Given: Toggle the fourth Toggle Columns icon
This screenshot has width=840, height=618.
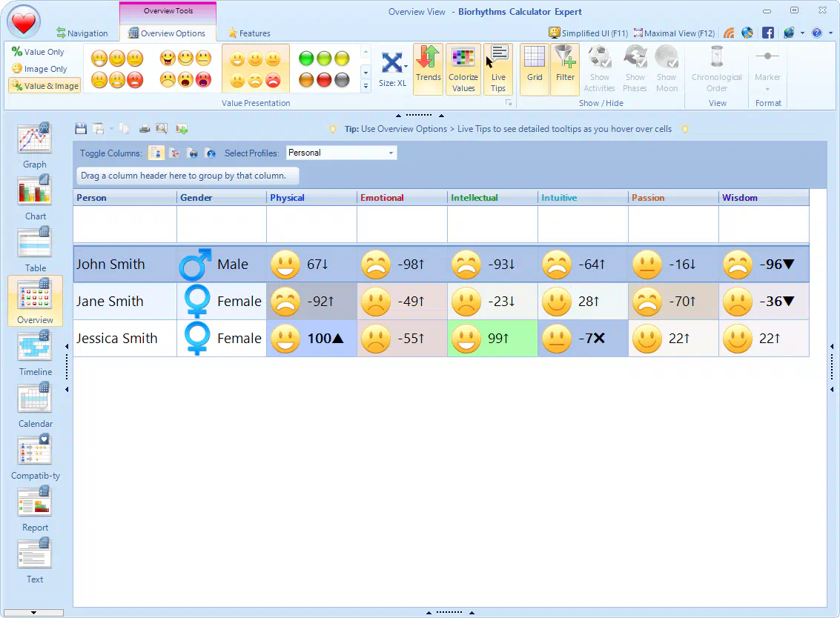Looking at the screenshot, I should pyautogui.click(x=211, y=153).
